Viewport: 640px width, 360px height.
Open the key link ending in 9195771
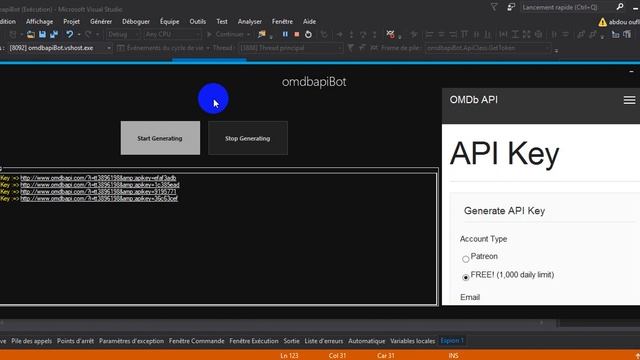pyautogui.click(x=98, y=192)
